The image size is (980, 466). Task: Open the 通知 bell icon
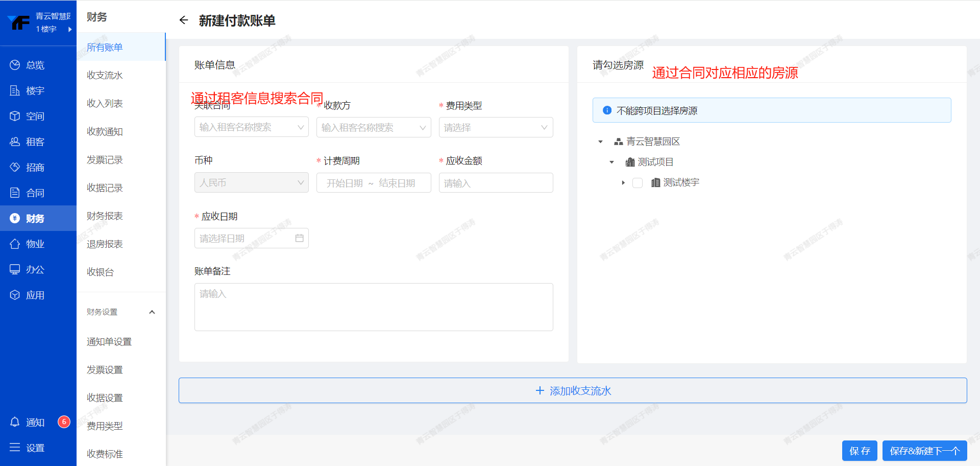(x=15, y=422)
